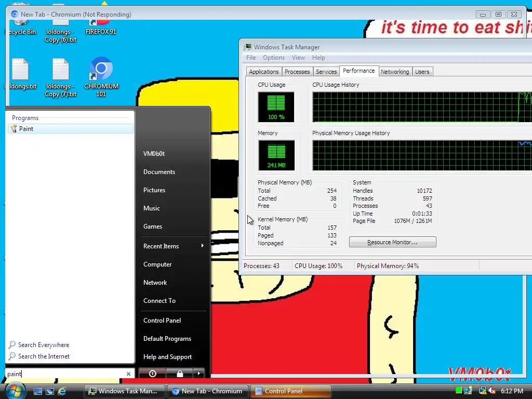This screenshot has width=532, height=399.
Task: Expand the shutdown options arrow
Action: click(x=199, y=374)
